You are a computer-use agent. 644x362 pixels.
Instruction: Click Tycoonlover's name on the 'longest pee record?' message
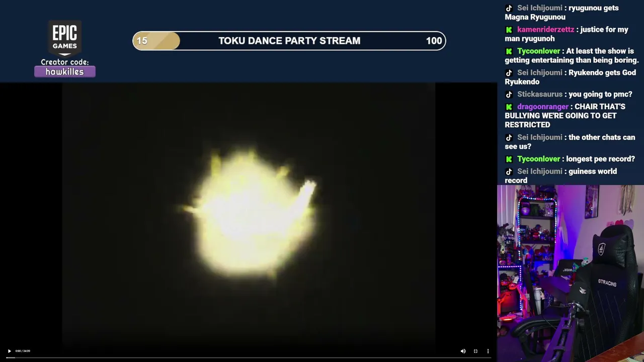coord(538,159)
